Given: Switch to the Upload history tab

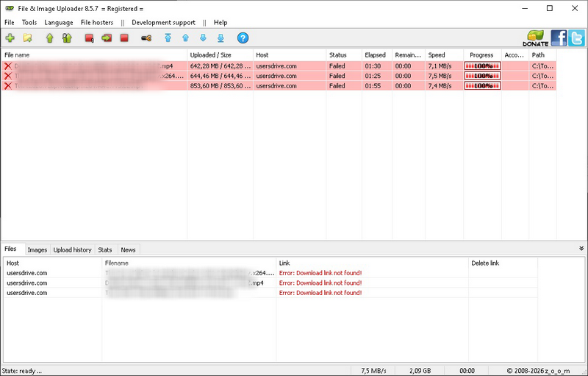Looking at the screenshot, I should (x=72, y=250).
